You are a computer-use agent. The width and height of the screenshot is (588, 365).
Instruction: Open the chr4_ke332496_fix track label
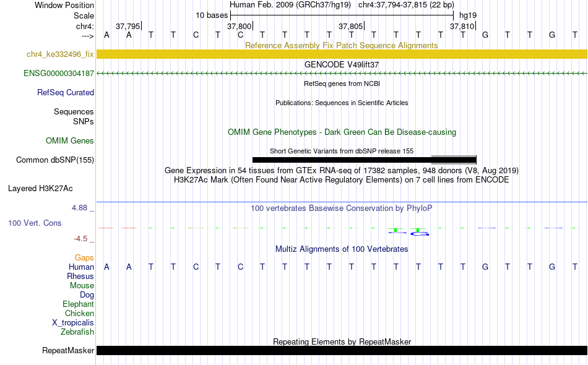point(60,54)
